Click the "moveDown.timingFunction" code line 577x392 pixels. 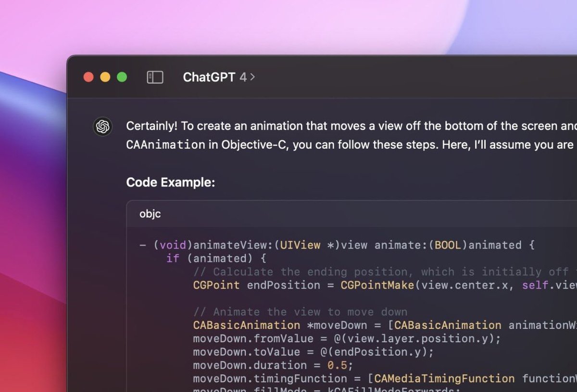tap(385, 379)
